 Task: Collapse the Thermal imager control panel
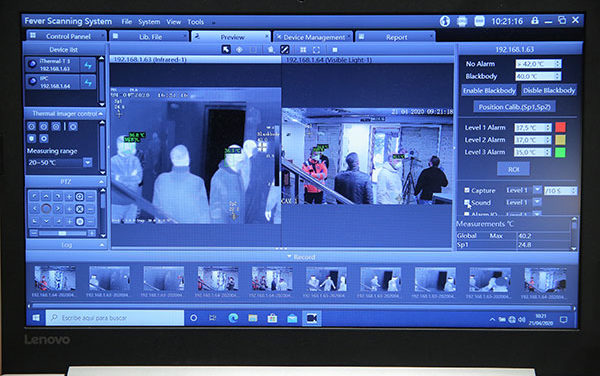click(x=100, y=114)
